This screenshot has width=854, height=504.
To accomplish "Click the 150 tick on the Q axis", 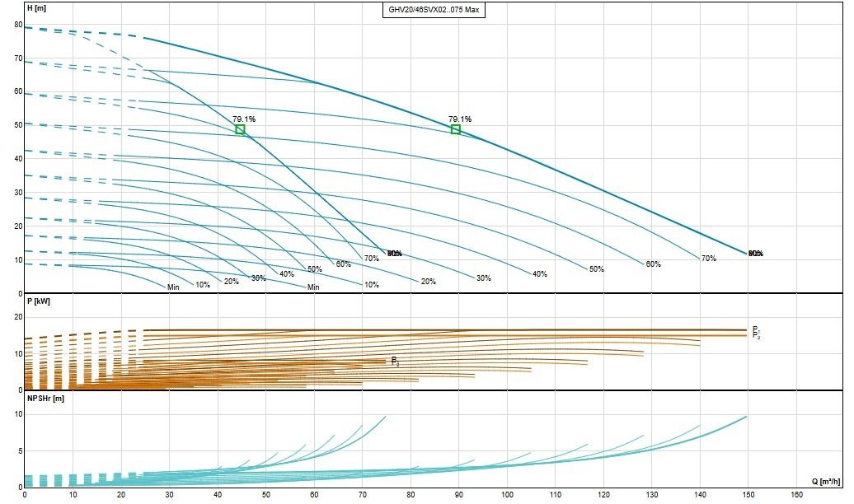I will 748,495.
